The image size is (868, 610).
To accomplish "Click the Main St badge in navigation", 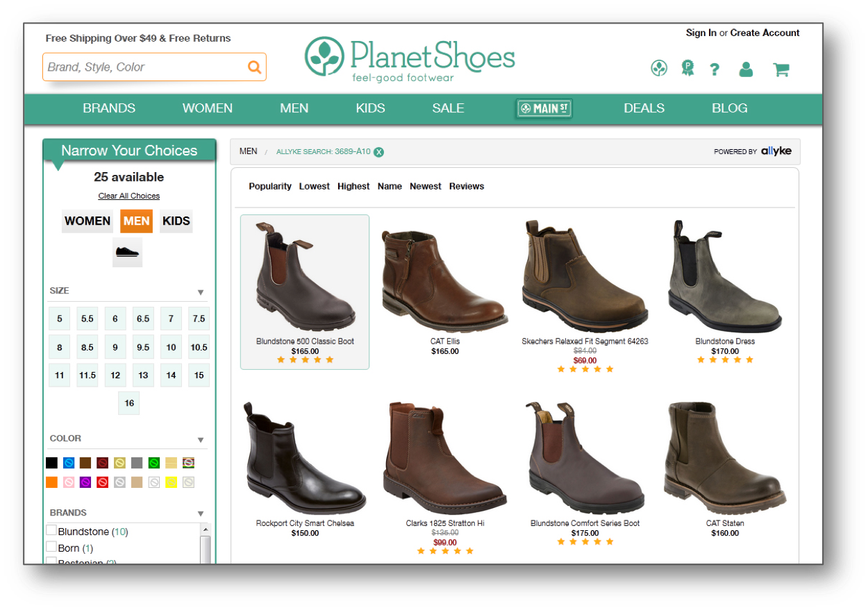I will point(544,108).
